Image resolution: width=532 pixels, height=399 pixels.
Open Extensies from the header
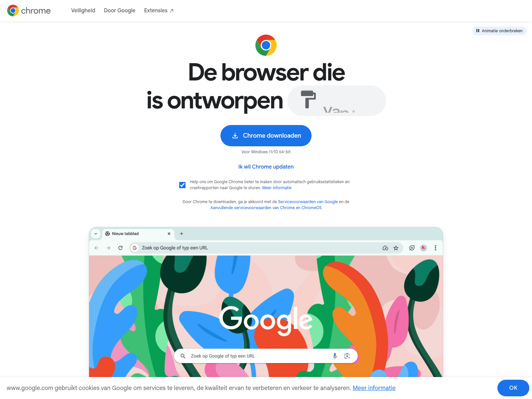point(159,11)
